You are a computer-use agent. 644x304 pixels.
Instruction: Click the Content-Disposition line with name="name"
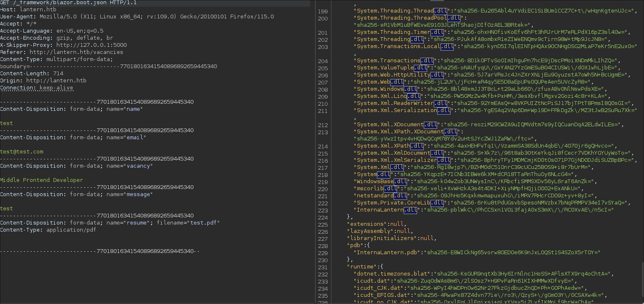click(x=71, y=109)
